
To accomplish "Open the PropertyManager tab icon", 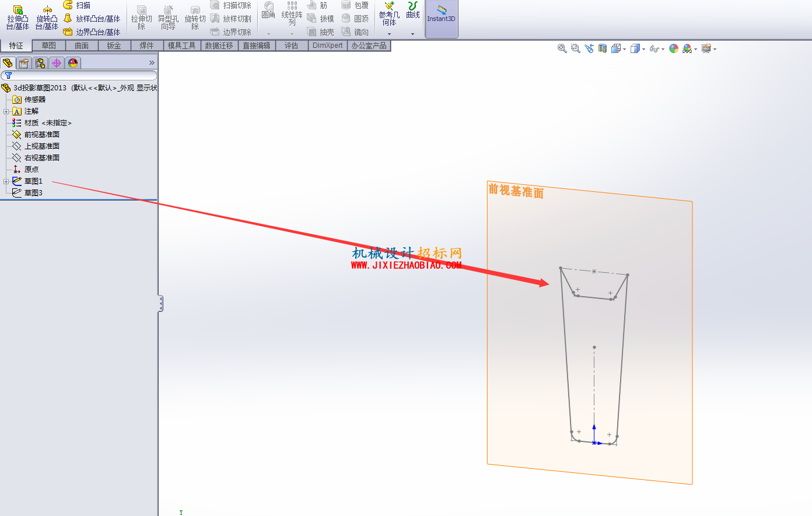I will (x=24, y=63).
